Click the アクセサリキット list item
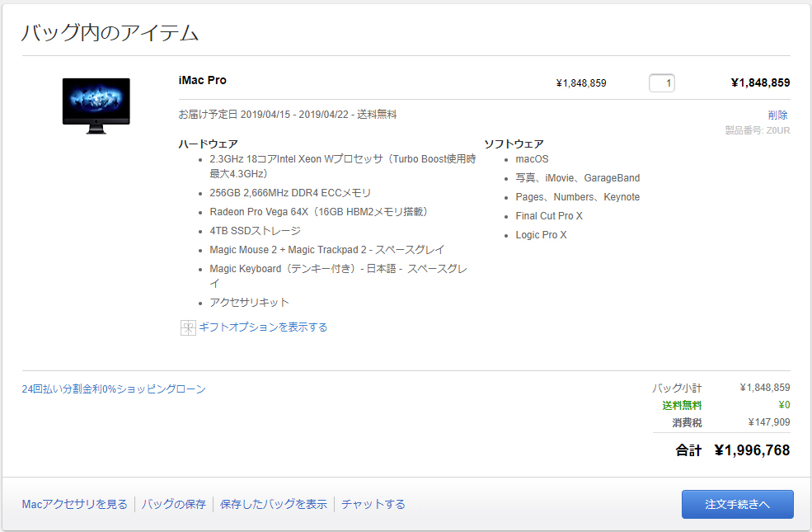Viewport: 812px width, 532px height. (249, 302)
